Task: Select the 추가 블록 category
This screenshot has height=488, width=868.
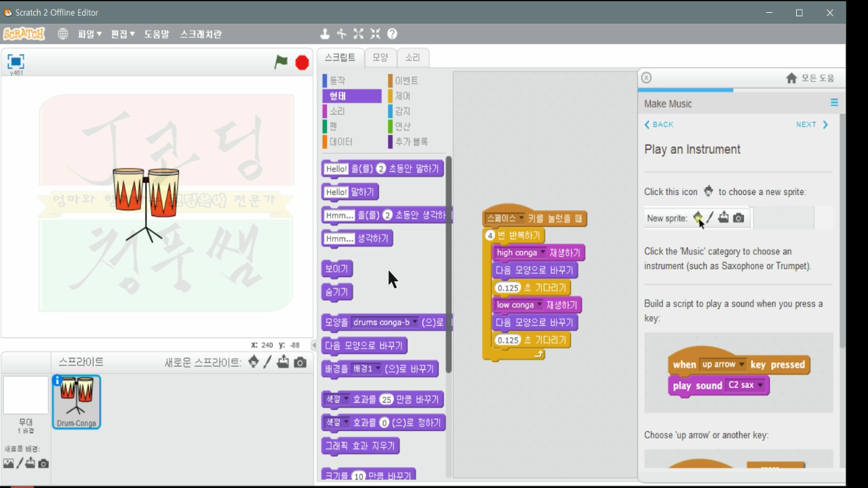Action: (417, 142)
